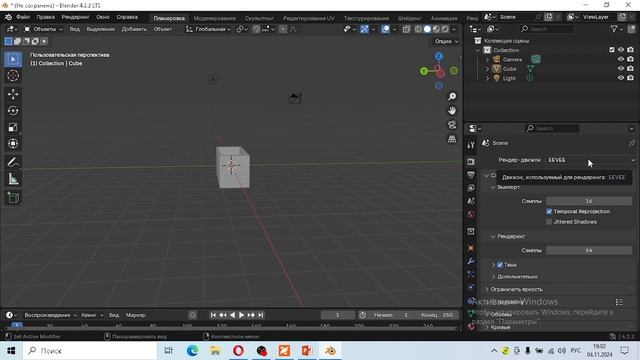Open the Physics properties tab icon
This screenshot has height=360, width=640.
471,287
